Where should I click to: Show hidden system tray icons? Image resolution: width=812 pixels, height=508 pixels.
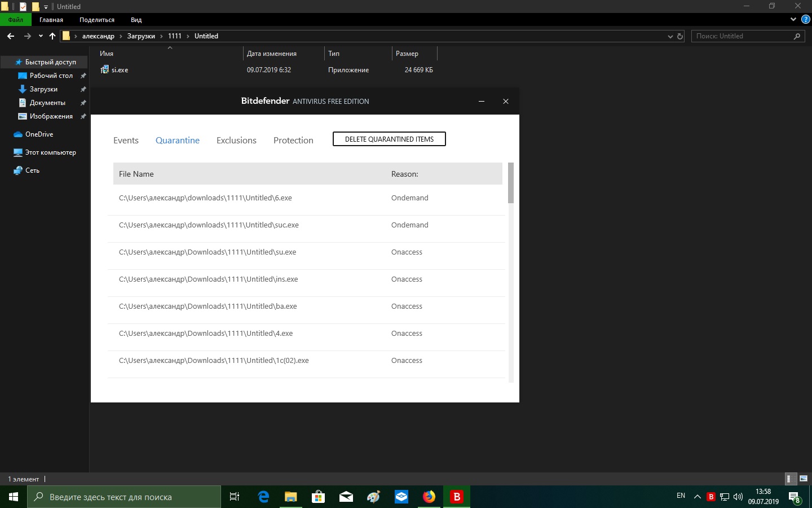pos(698,497)
